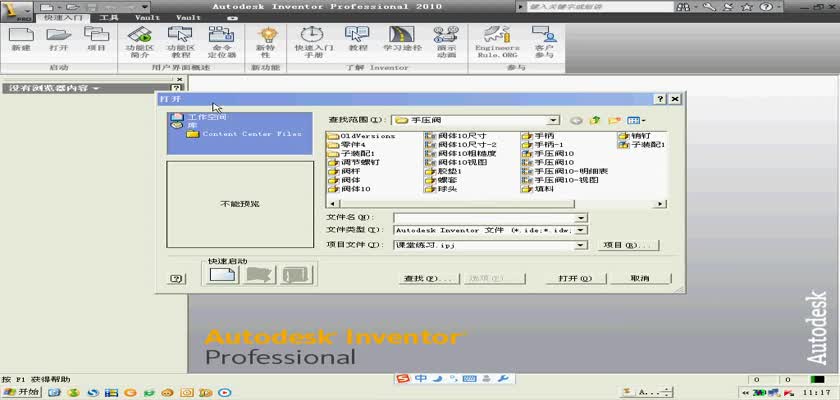
Task: Switch to the 工具 ribbon tab
Action: point(109,18)
